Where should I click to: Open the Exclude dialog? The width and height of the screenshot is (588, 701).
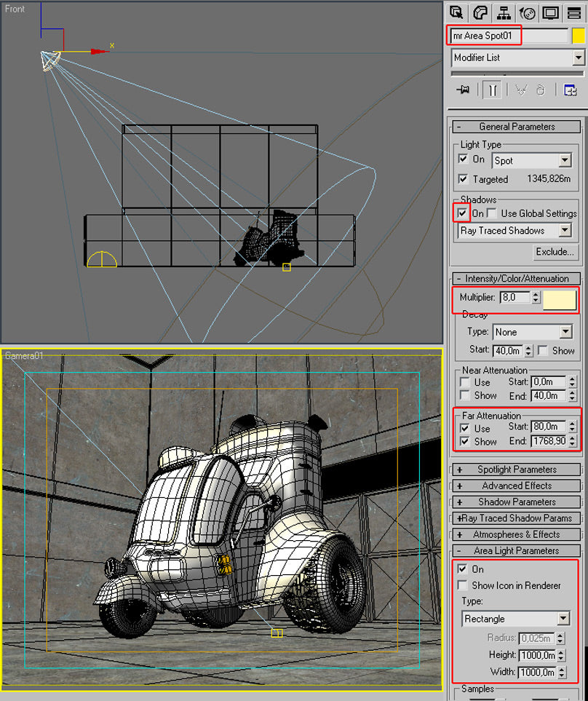[x=555, y=252]
